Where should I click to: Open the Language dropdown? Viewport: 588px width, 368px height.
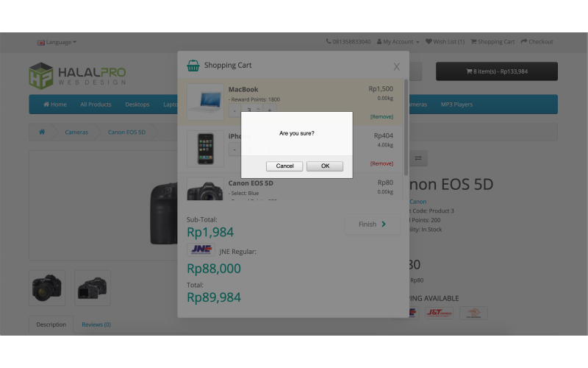tap(57, 43)
